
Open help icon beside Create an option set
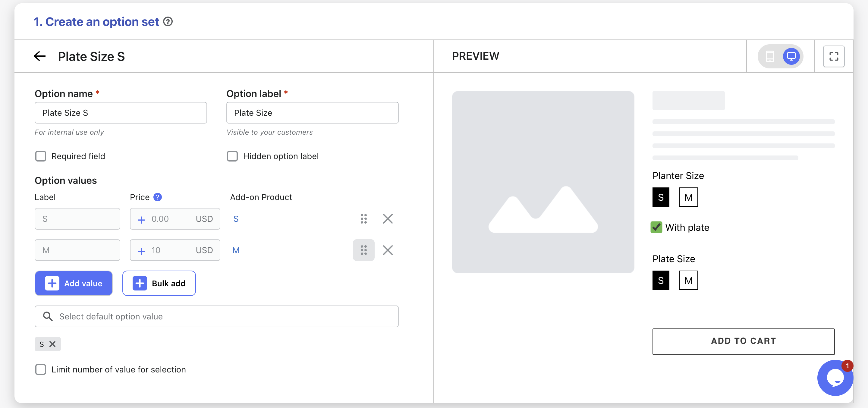pos(168,22)
